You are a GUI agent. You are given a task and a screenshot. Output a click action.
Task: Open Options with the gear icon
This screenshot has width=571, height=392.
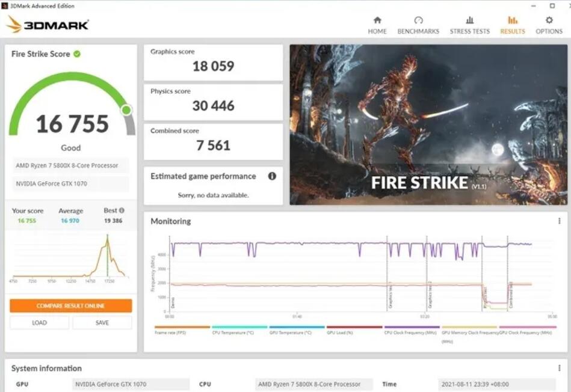549,20
